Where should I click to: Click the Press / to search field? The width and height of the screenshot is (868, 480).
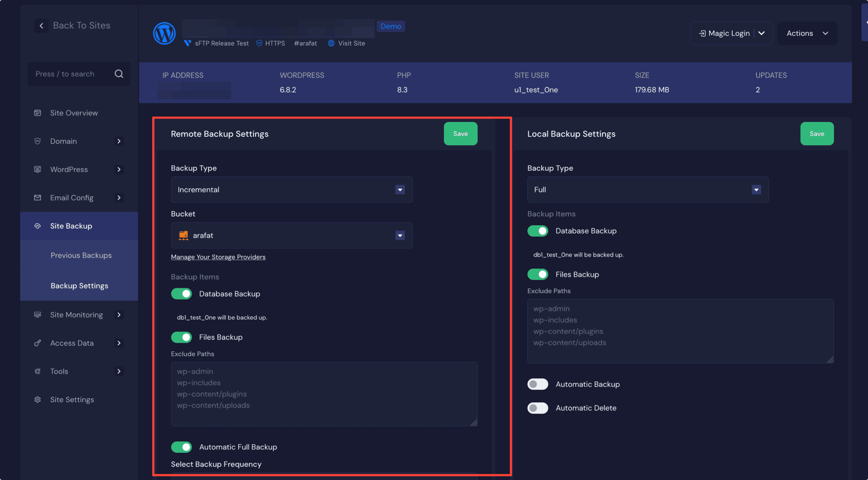click(x=68, y=74)
